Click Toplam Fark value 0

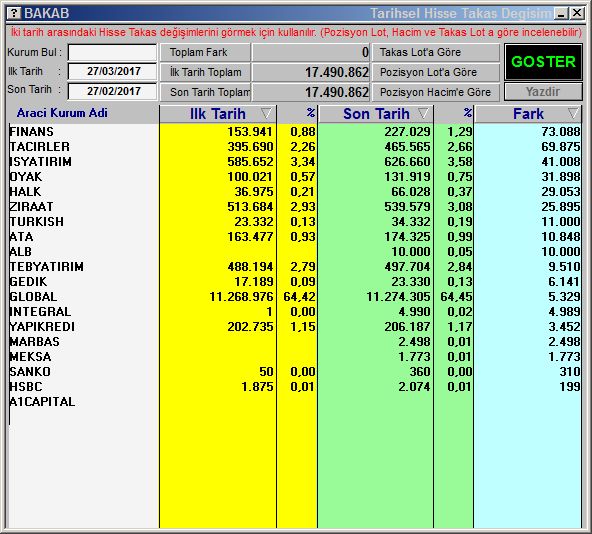365,52
